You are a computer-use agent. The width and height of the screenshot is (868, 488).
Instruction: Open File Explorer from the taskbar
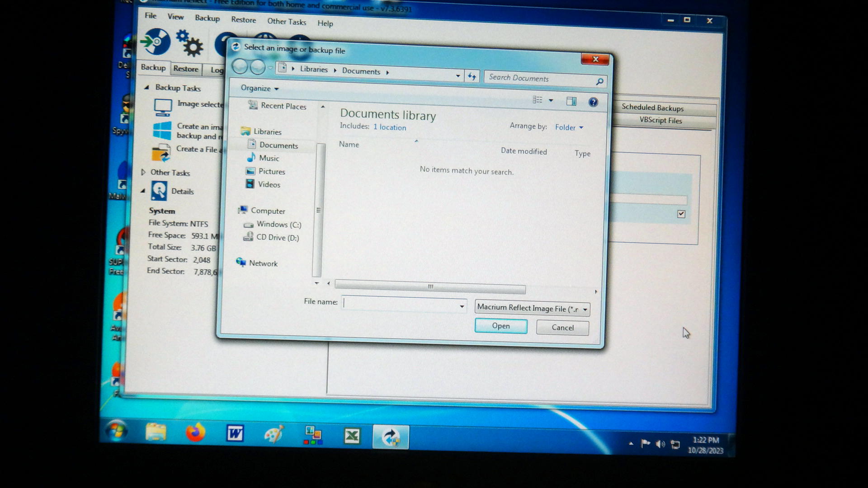click(156, 433)
